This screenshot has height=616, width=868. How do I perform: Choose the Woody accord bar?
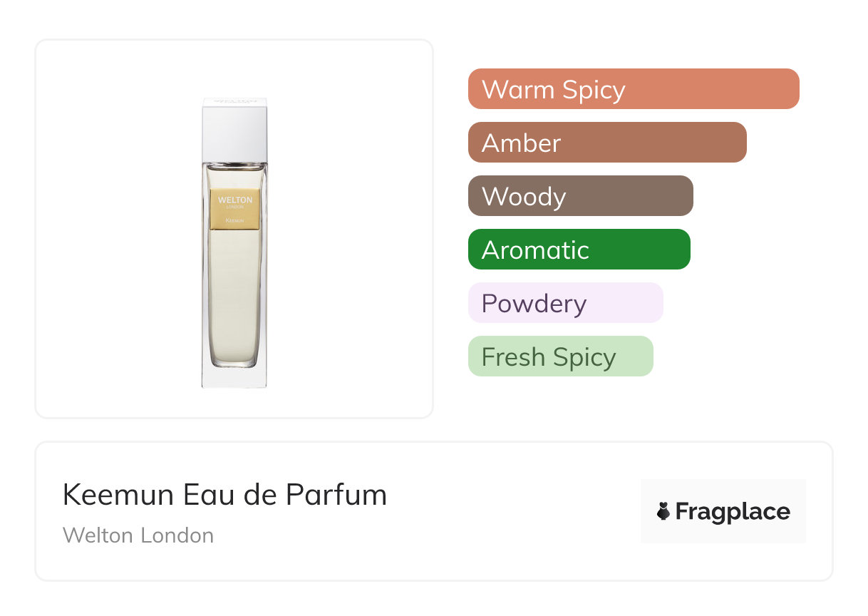[580, 196]
